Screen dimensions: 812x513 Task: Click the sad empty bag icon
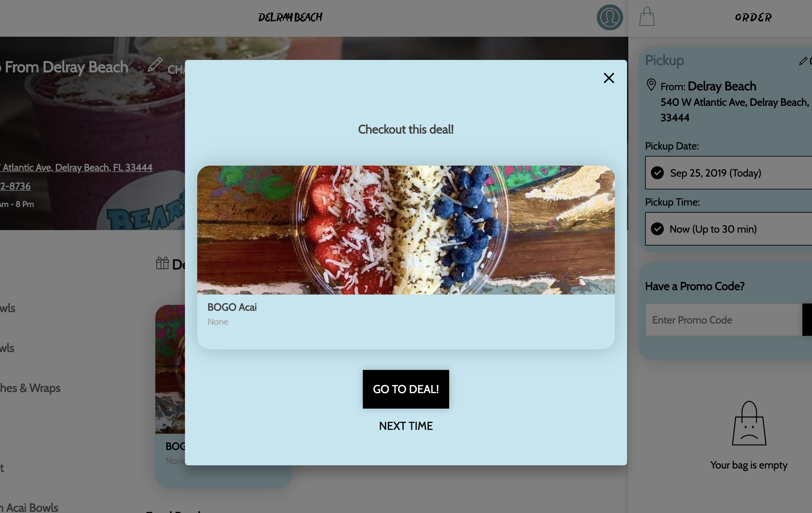pyautogui.click(x=749, y=423)
